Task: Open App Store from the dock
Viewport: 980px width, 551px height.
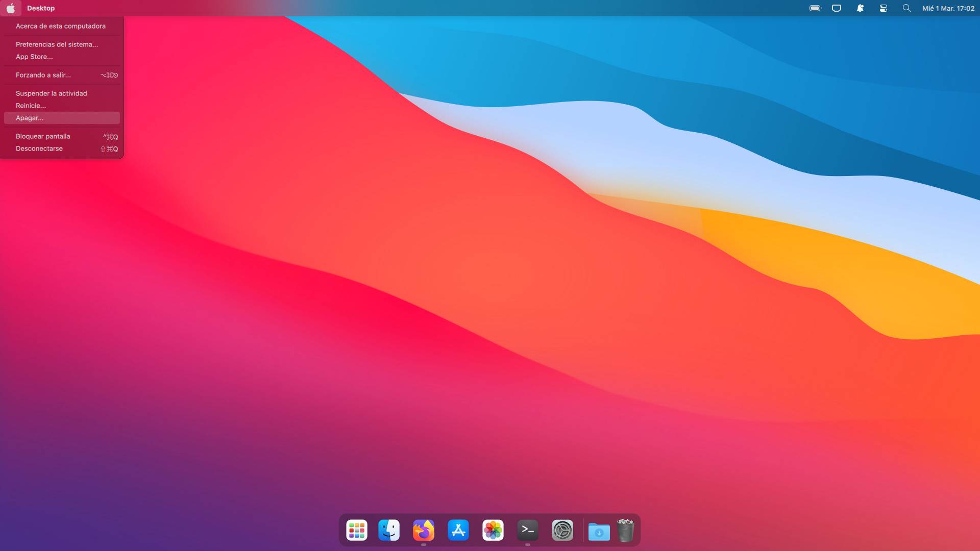Action: tap(458, 530)
